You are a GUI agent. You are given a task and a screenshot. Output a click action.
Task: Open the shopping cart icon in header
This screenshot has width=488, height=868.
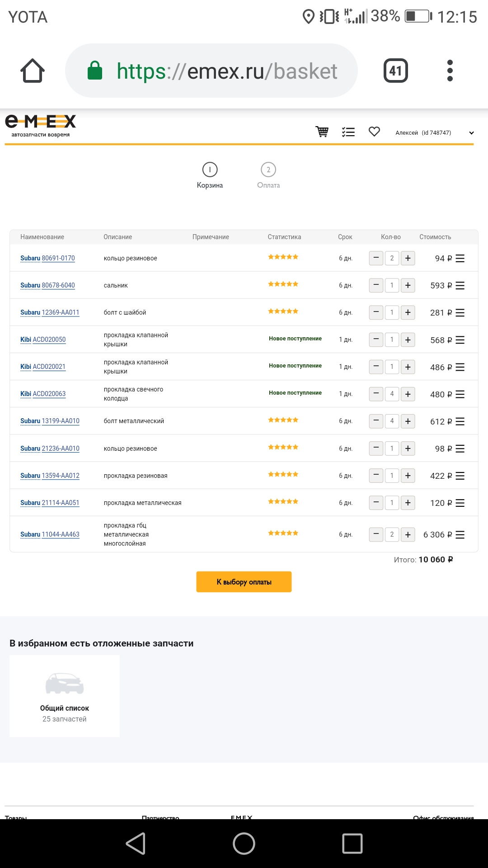tap(322, 132)
